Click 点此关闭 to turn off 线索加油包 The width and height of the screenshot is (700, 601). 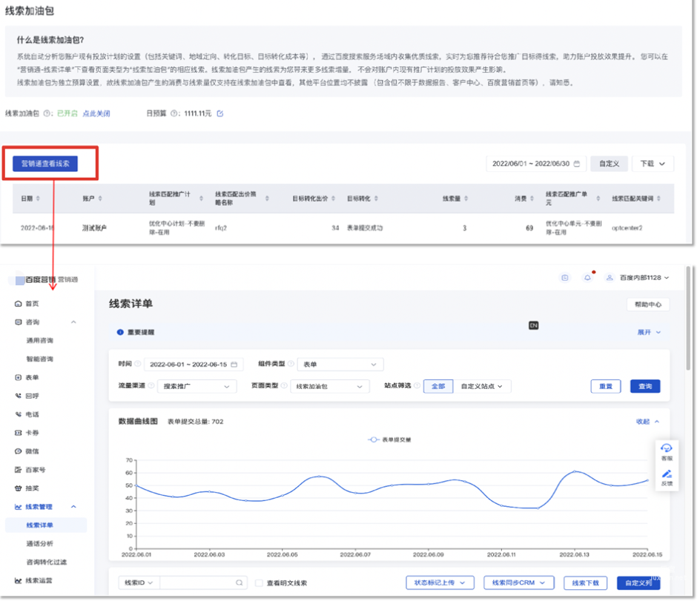pyautogui.click(x=96, y=114)
